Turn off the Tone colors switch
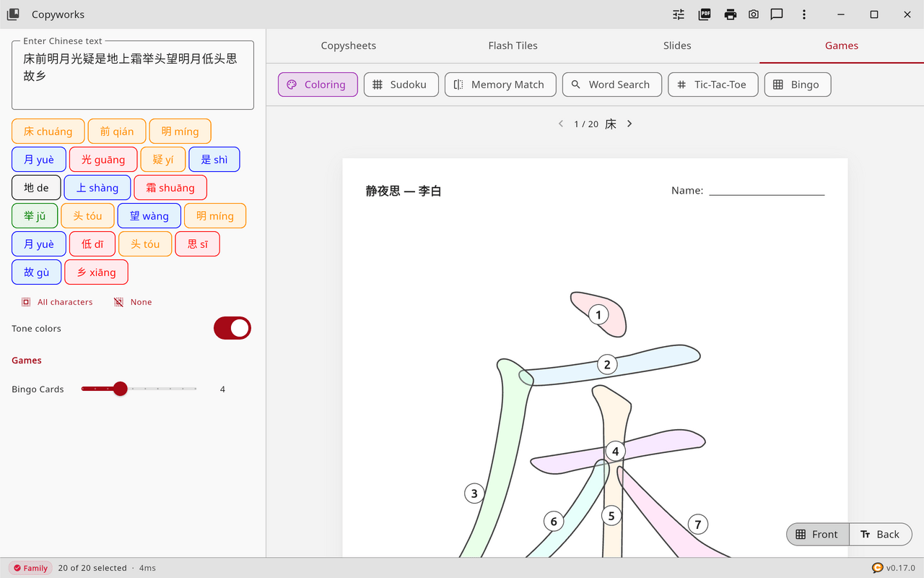Viewport: 924px width, 578px height. [232, 328]
